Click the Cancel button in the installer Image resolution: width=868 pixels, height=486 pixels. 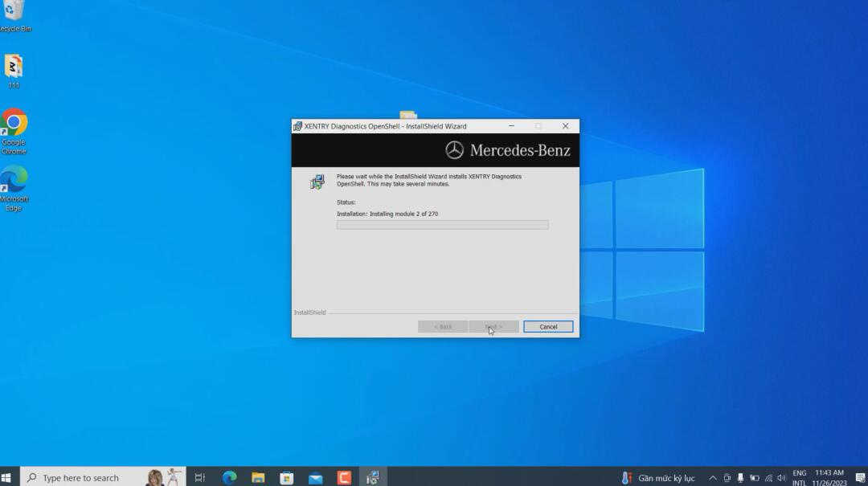548,327
